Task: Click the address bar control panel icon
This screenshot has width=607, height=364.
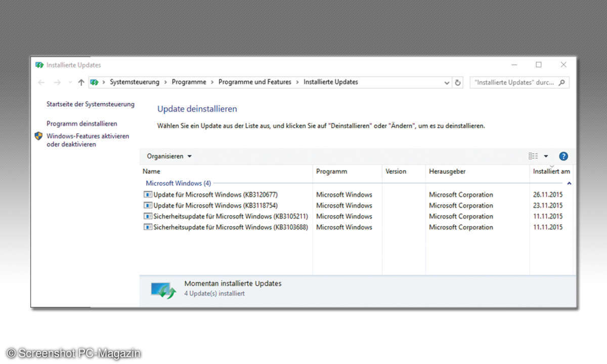Action: [94, 82]
